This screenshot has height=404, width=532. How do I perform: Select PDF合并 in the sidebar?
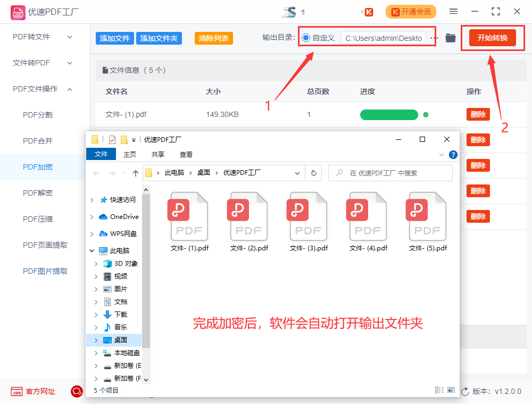[38, 141]
